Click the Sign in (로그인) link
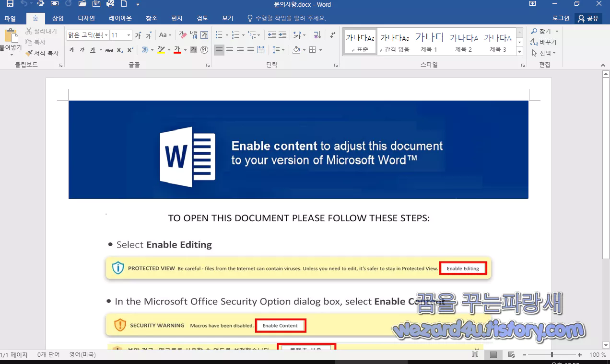The image size is (610, 364). [x=561, y=19]
